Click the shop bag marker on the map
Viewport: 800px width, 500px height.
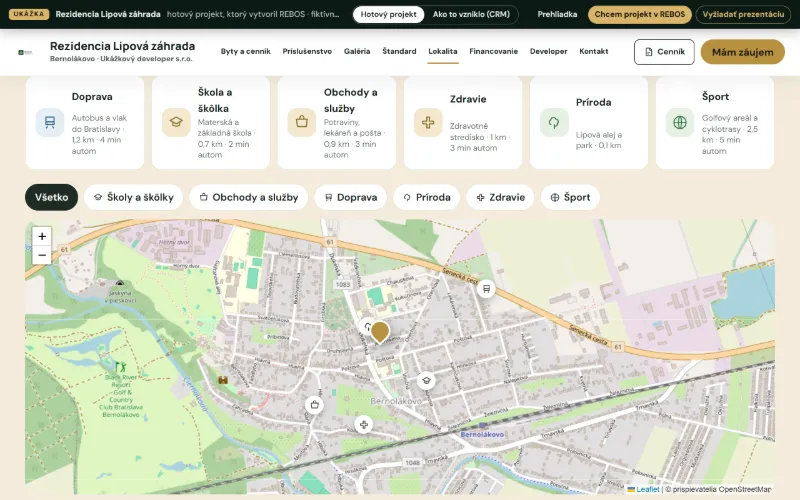[314, 405]
